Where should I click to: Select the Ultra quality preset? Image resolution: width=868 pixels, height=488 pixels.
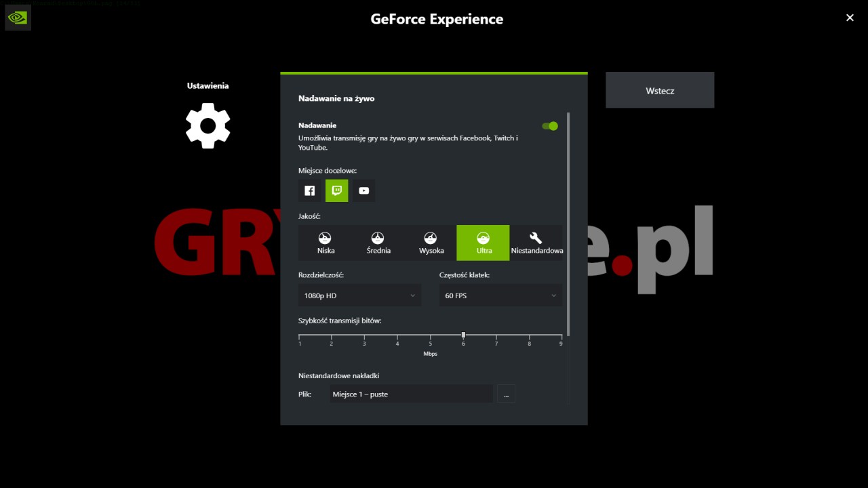click(x=483, y=243)
